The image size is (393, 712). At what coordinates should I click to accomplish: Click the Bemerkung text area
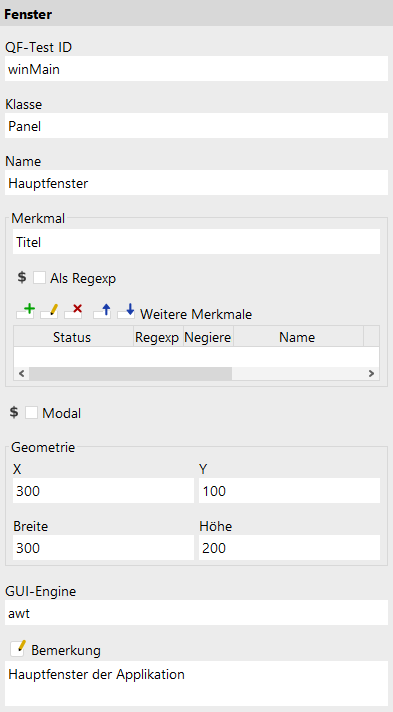click(196, 684)
